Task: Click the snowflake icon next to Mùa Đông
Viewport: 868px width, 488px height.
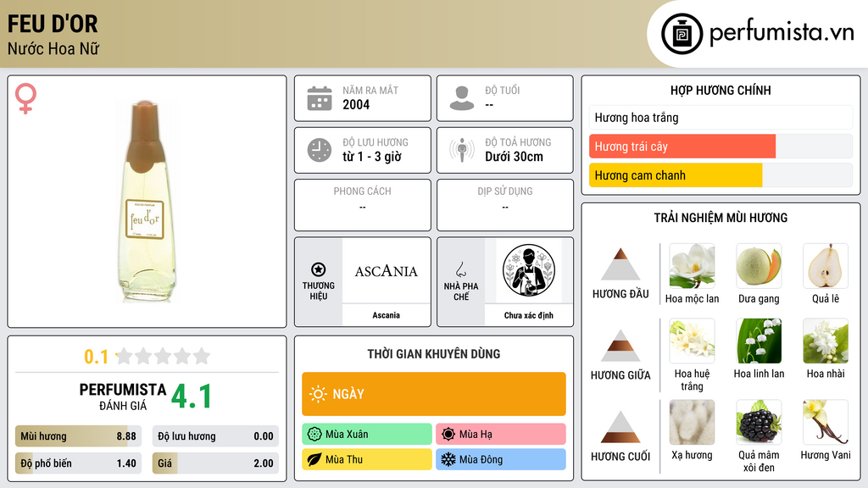Action: coord(448,459)
